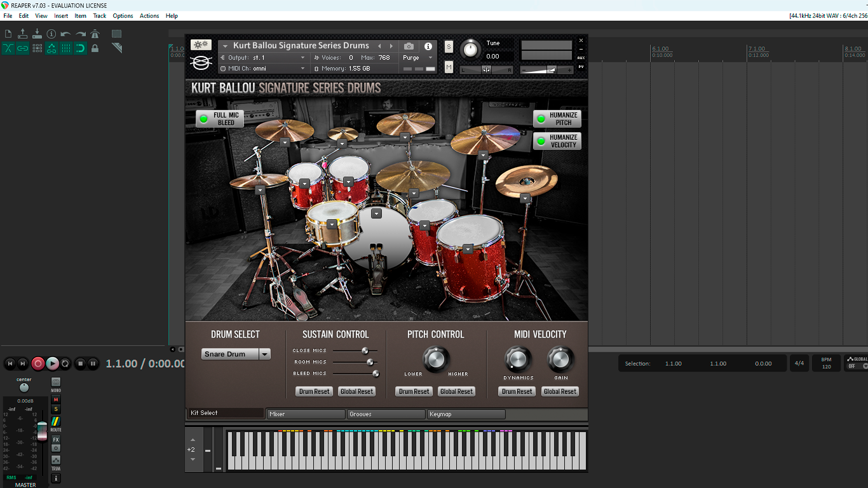Toggle the repeat loop transport button
Screen dimensions: 868x488
coord(65,363)
